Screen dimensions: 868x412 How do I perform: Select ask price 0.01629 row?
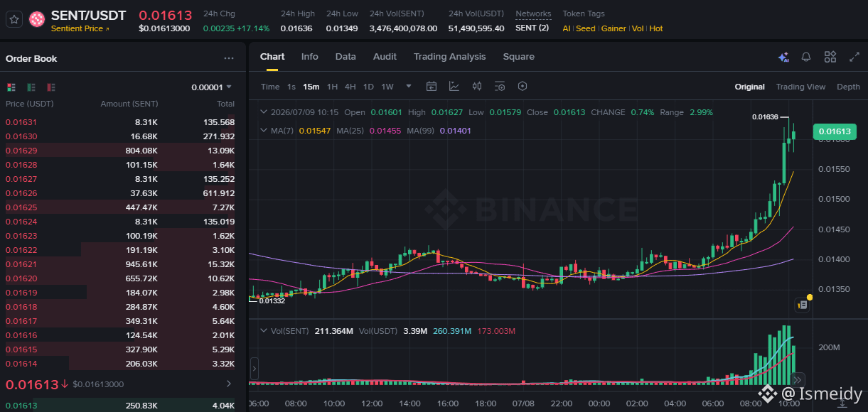click(120, 151)
